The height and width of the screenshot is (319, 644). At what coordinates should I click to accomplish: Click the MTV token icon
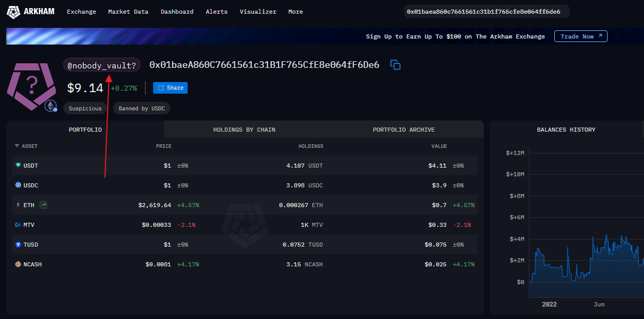[x=18, y=225]
